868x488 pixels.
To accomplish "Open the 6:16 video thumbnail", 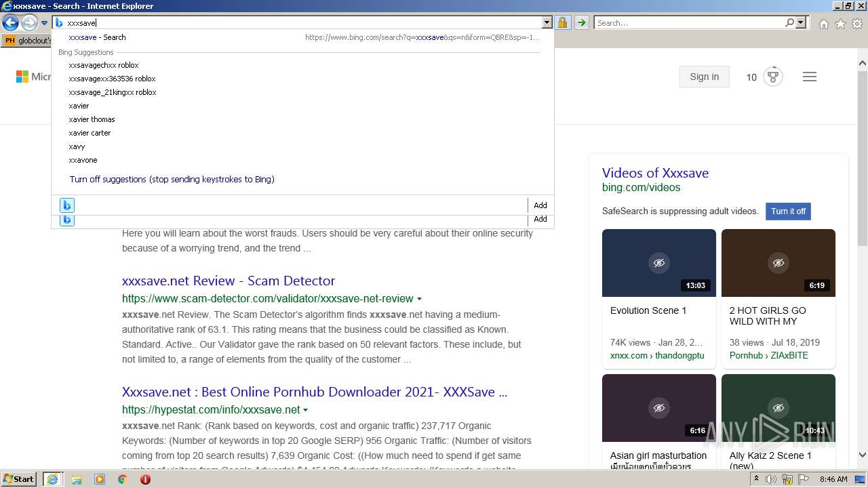I will (x=659, y=408).
